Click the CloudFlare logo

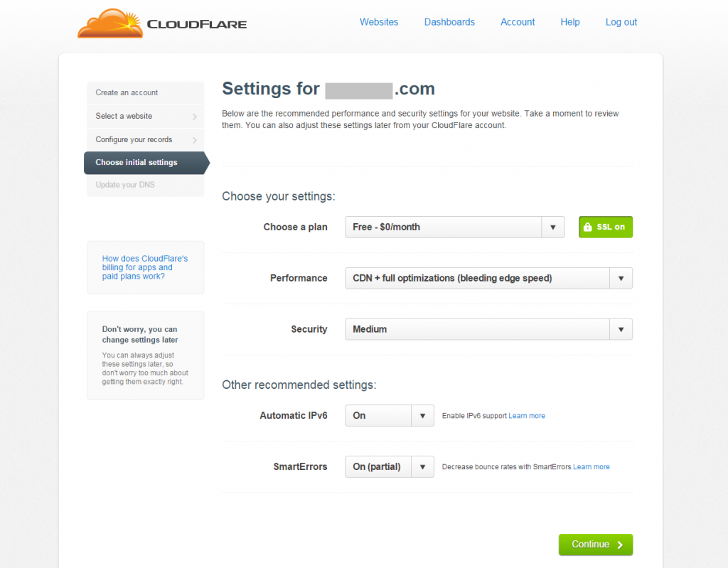pyautogui.click(x=162, y=23)
